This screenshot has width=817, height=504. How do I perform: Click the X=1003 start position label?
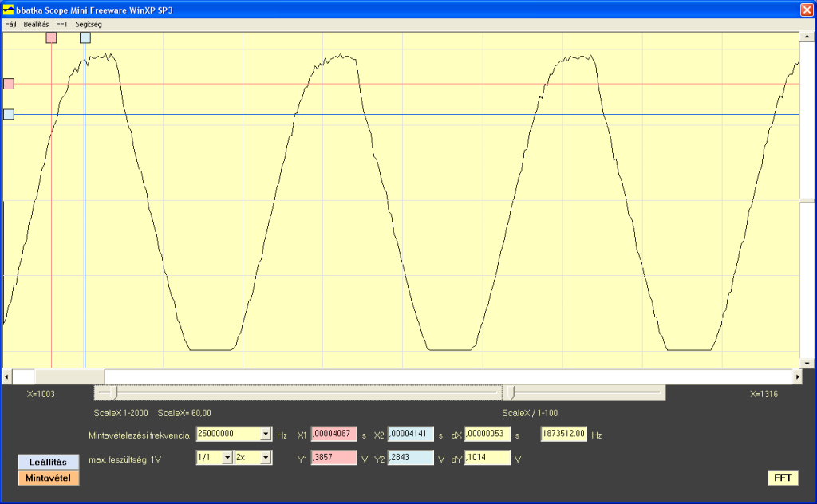coord(41,394)
